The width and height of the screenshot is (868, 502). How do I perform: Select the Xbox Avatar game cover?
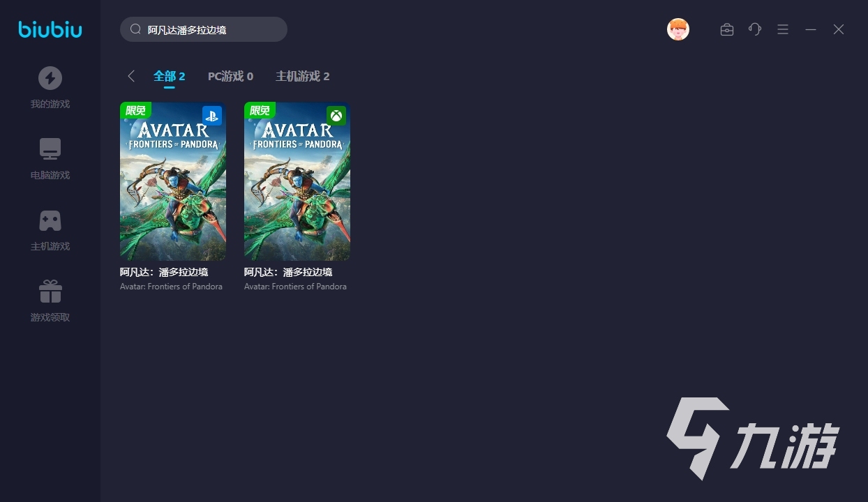(x=297, y=181)
